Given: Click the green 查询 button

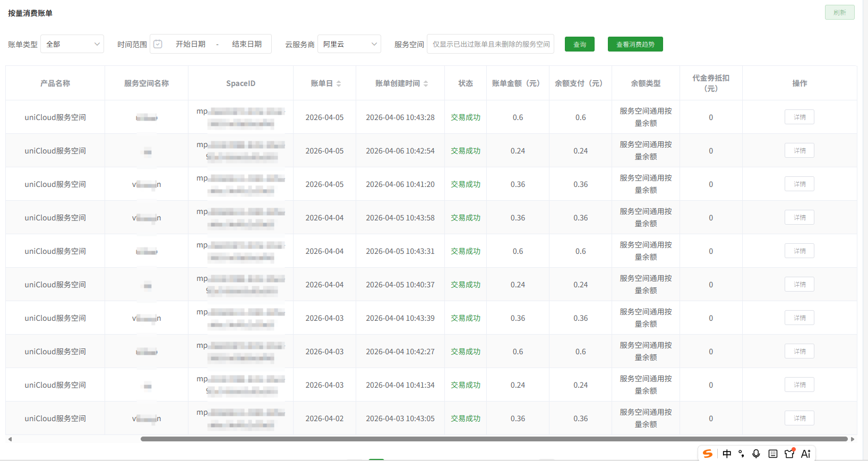Looking at the screenshot, I should tap(579, 44).
